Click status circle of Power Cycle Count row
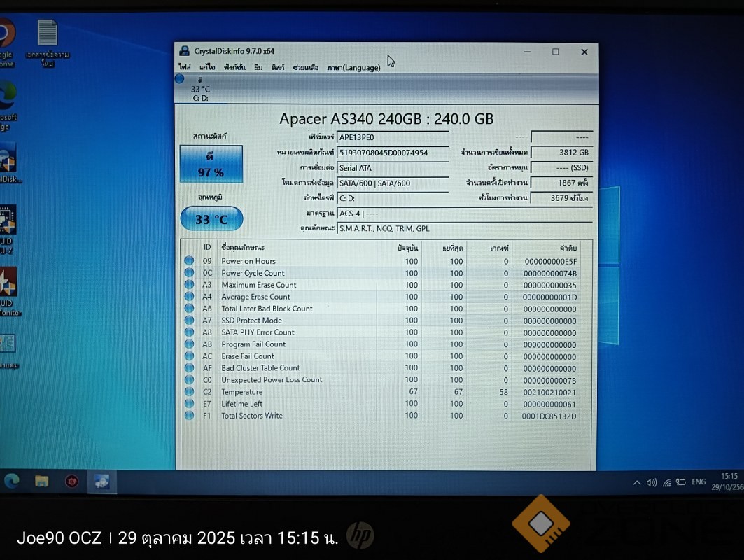 pos(189,272)
